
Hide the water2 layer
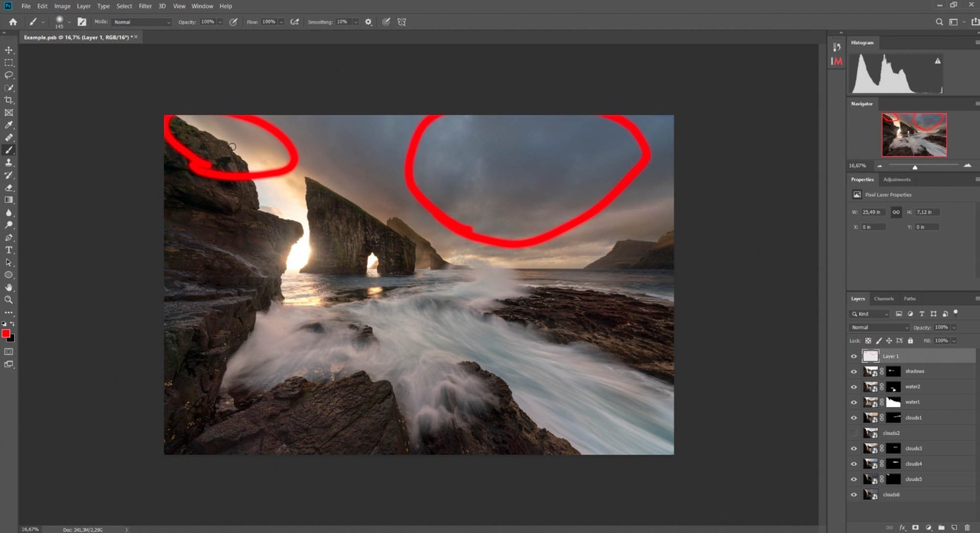(853, 387)
